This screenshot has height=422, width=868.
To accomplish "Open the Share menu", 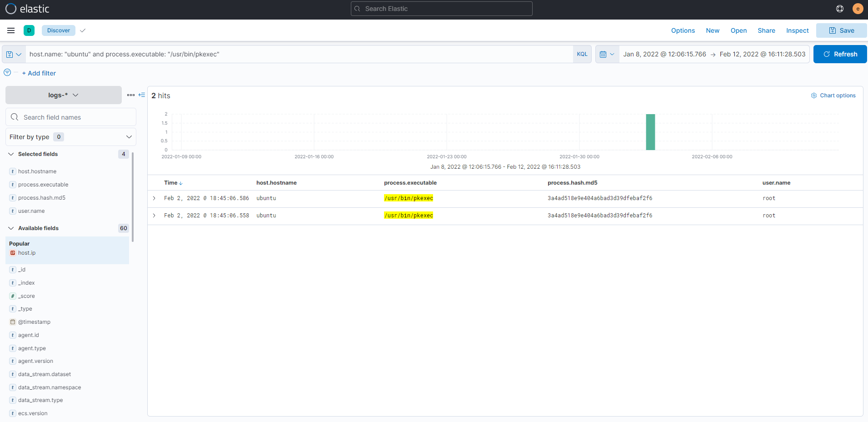I will 766,30.
